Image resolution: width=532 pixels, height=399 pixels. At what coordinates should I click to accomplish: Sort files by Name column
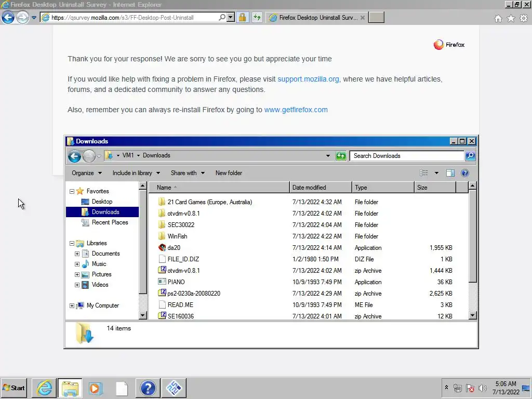tap(219, 187)
